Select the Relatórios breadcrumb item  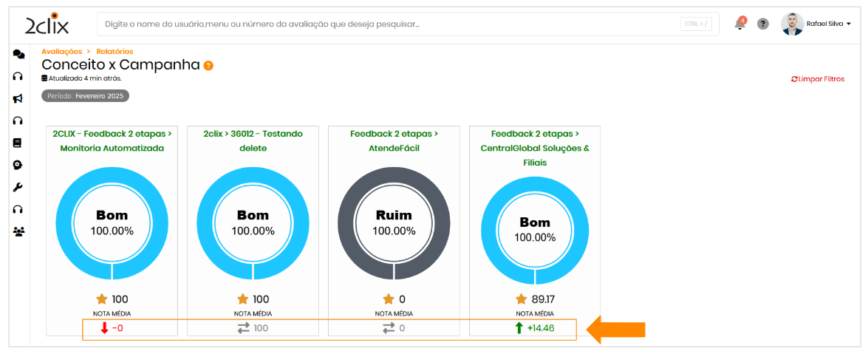click(x=115, y=52)
